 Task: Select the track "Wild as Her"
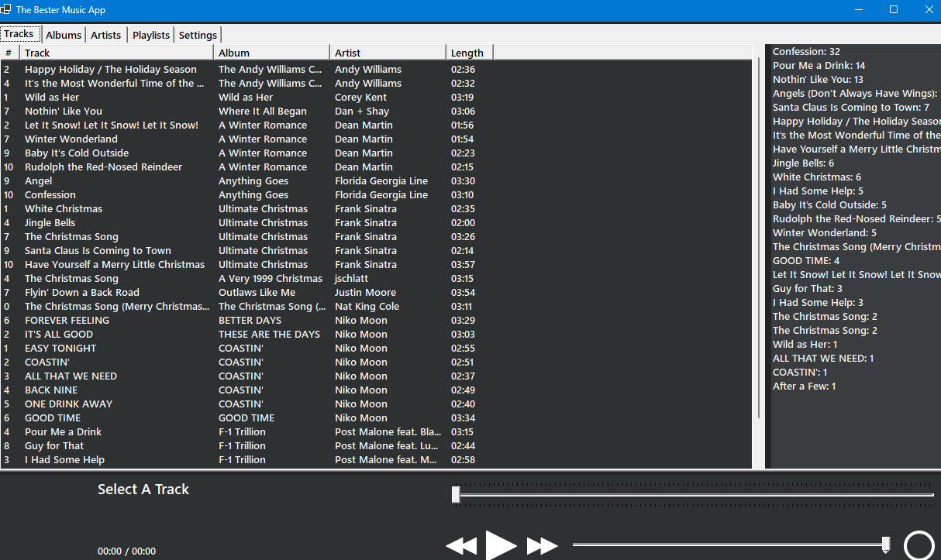coord(52,98)
